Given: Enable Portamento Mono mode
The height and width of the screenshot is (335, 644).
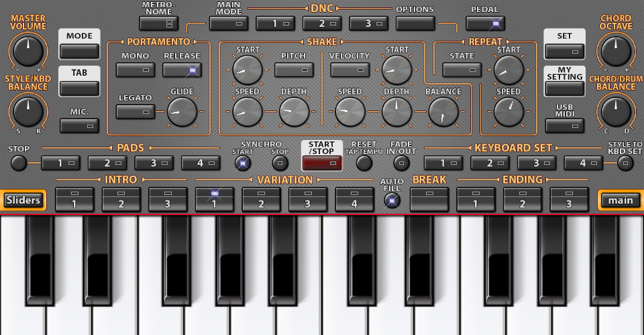Looking at the screenshot, I should pos(135,70).
